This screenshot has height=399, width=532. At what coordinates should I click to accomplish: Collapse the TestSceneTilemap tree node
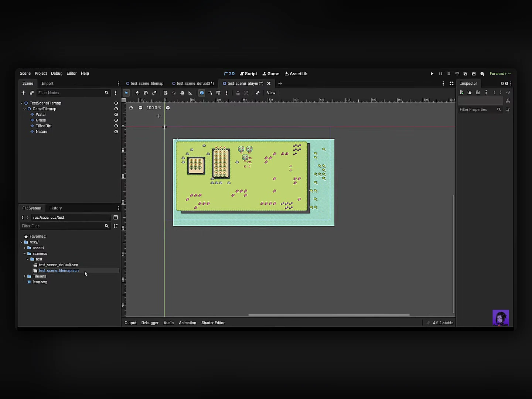tap(21, 103)
